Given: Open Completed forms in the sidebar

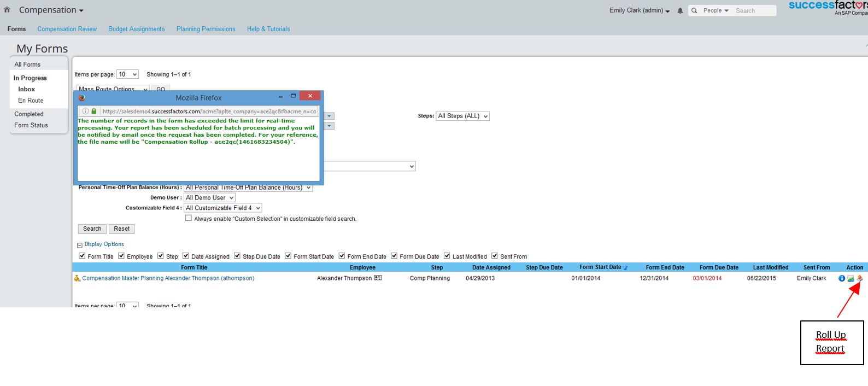Looking at the screenshot, I should [29, 114].
